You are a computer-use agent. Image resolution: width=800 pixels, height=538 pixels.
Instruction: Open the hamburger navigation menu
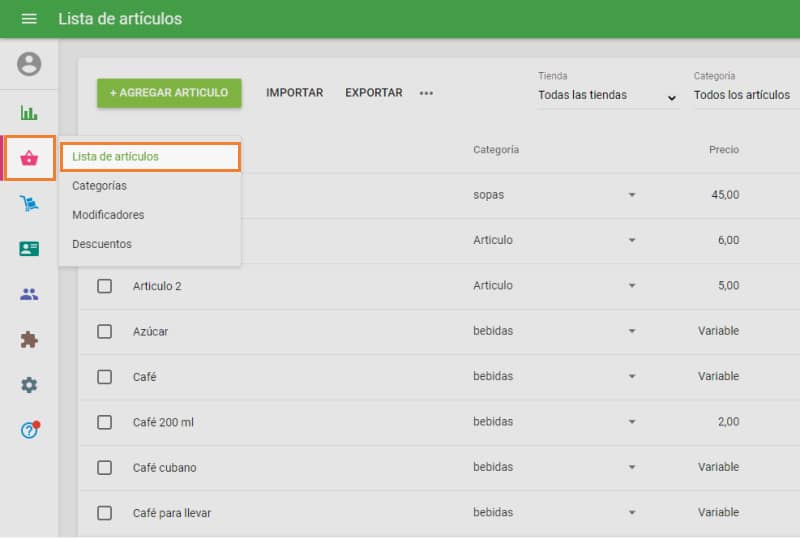tap(29, 19)
